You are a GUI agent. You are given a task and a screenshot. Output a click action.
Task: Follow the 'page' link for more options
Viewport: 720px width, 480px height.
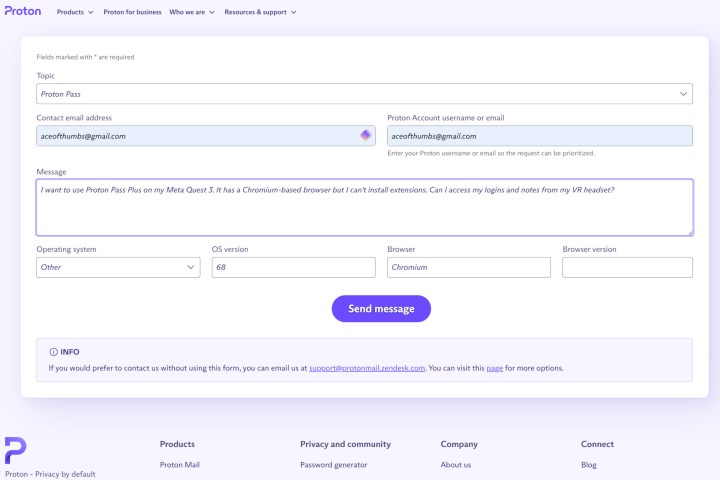tap(494, 368)
